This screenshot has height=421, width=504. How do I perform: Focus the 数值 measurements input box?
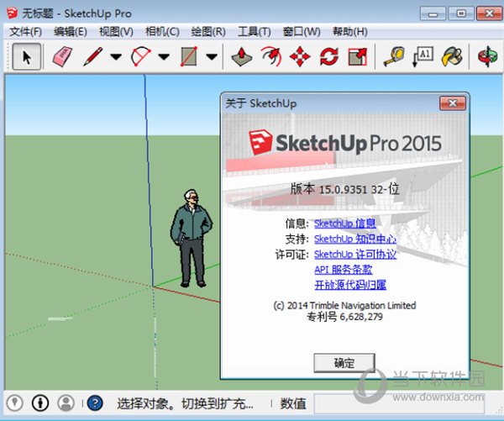pos(399,403)
